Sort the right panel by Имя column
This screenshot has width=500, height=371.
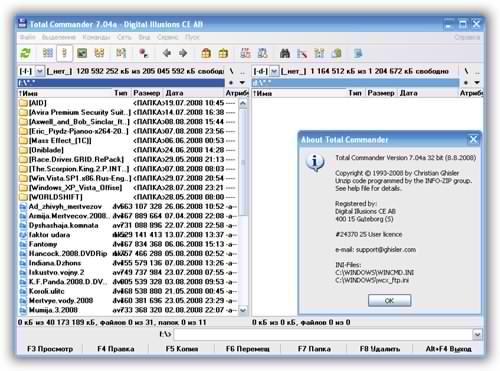coord(299,93)
